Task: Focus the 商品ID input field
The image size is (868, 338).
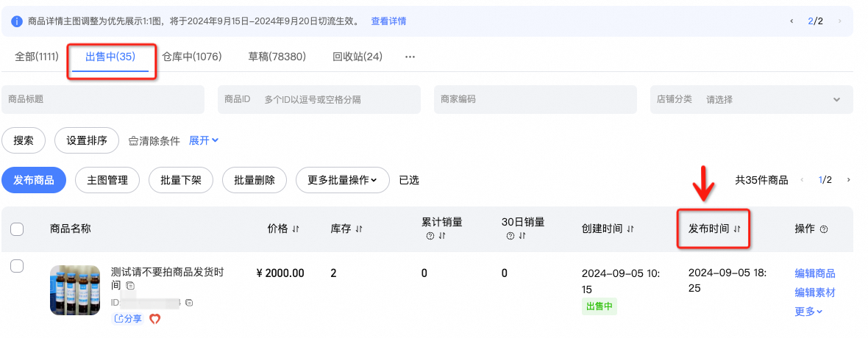Action: click(x=319, y=100)
